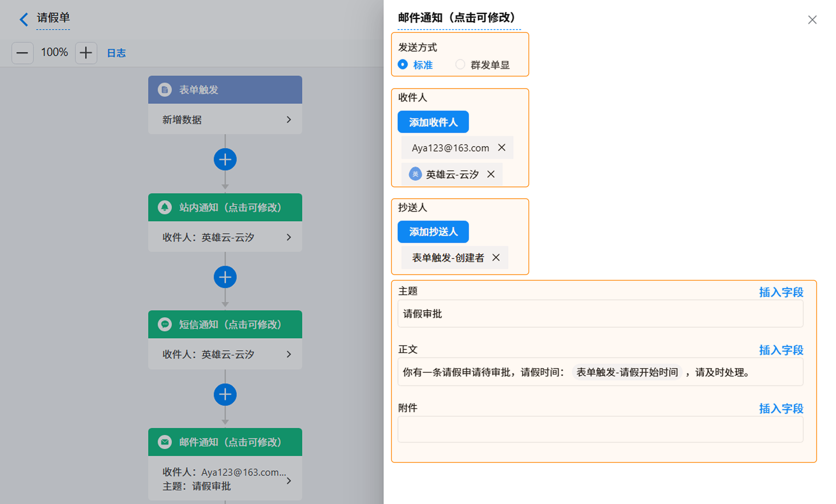Go back using the blue arrow icon
Screen dimensions: 836x504
(x=24, y=19)
